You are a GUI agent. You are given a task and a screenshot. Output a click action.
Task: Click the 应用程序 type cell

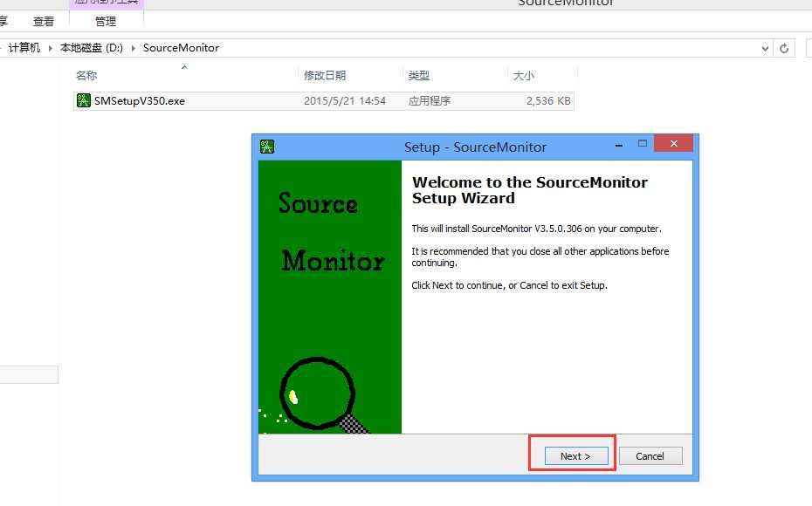[x=430, y=101]
